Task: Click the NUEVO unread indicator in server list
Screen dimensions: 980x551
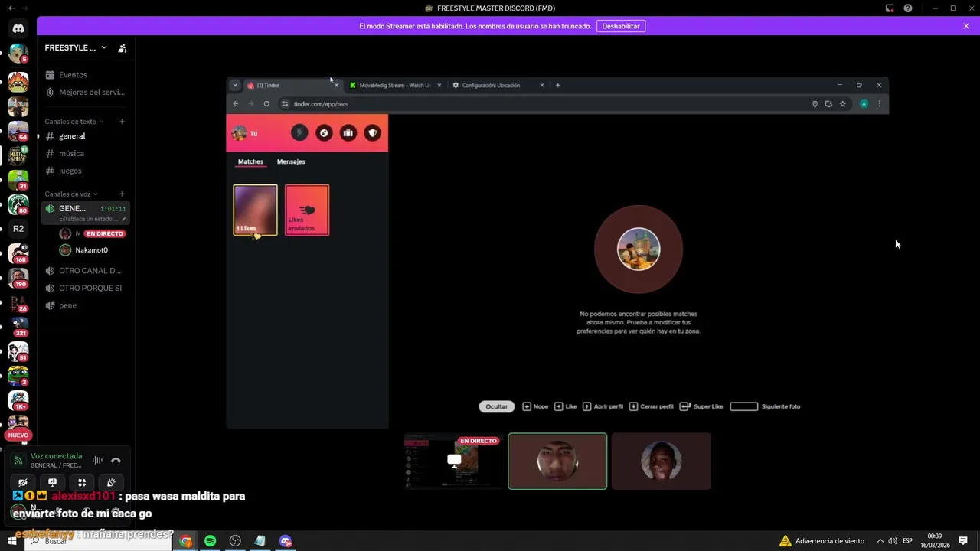Action: tap(18, 435)
